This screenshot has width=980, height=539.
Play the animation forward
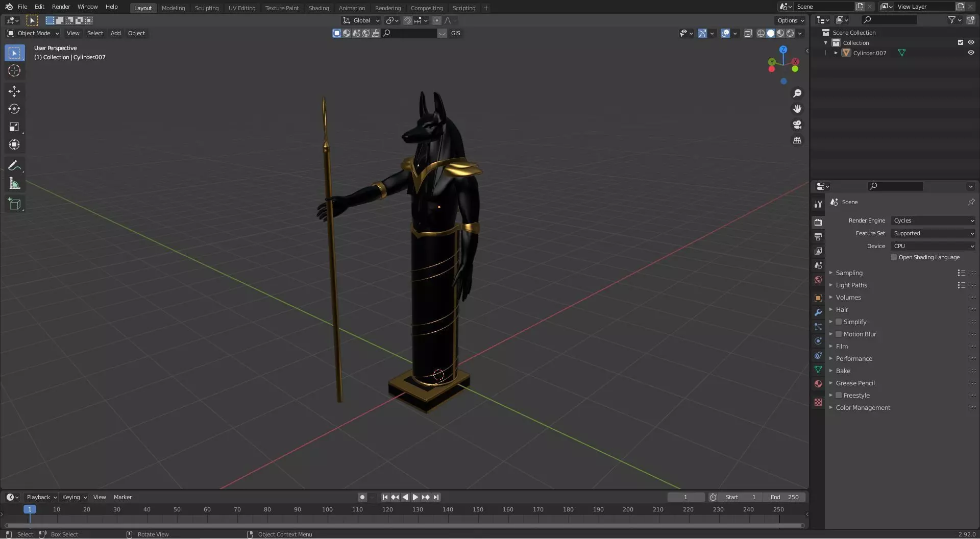pos(415,498)
